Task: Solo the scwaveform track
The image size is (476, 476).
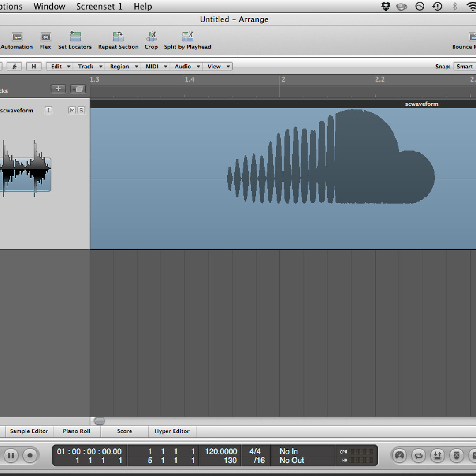Action: [x=82, y=110]
